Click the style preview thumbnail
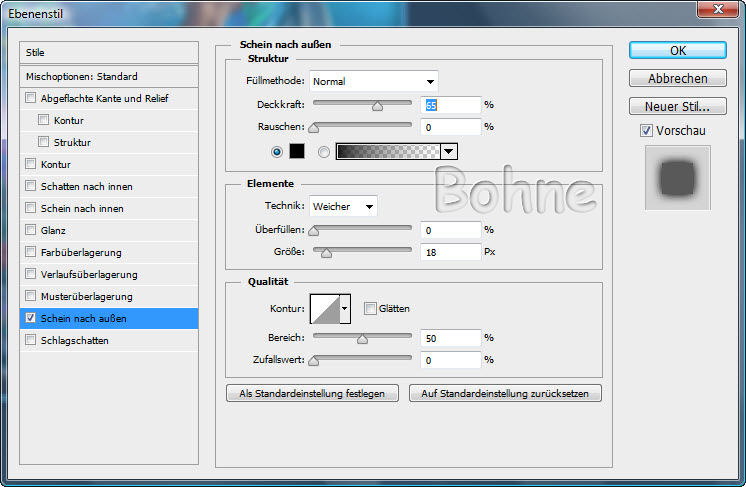Image resolution: width=746 pixels, height=487 pixels. [677, 178]
